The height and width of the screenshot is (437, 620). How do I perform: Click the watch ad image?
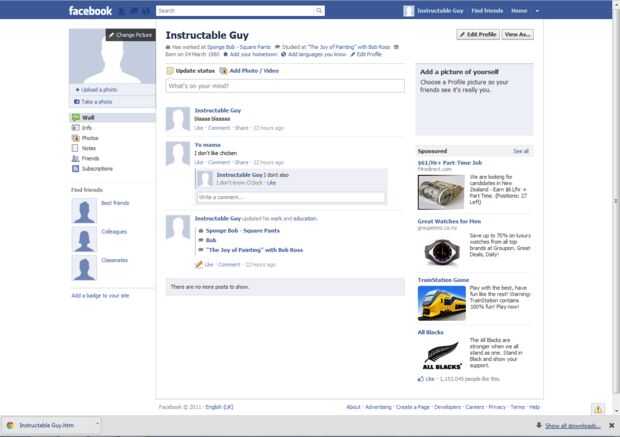pyautogui.click(x=441, y=251)
